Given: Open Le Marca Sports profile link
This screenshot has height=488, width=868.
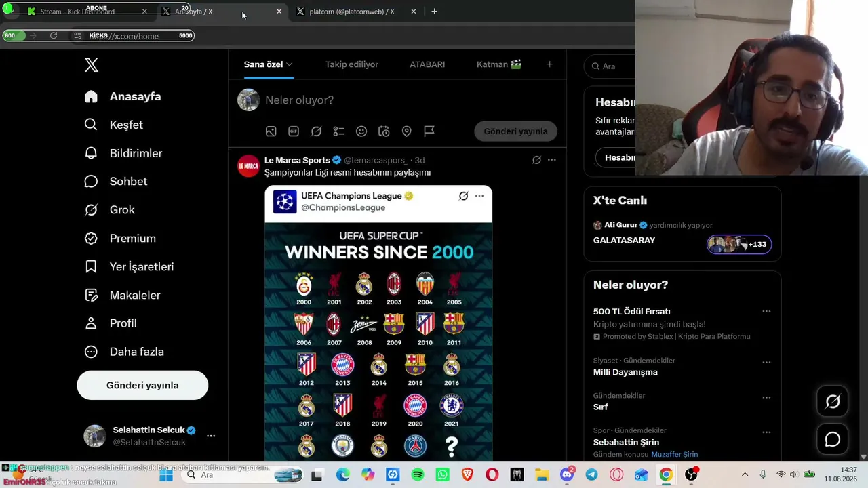Looking at the screenshot, I should 297,160.
